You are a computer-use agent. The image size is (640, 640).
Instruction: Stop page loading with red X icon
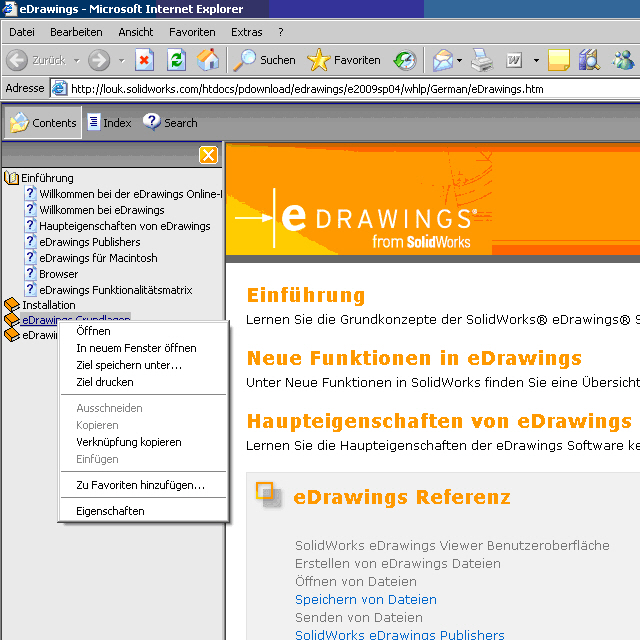(144, 60)
